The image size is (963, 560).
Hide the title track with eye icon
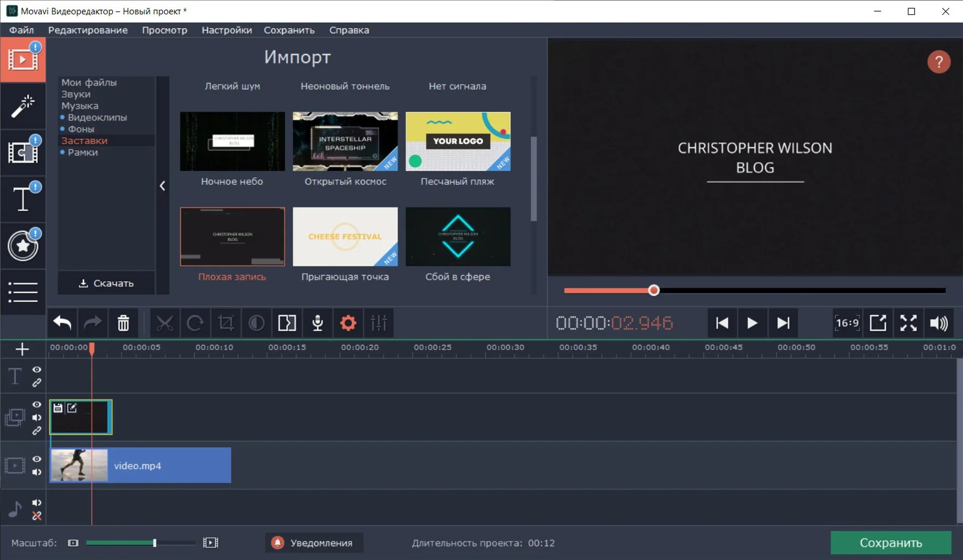(x=37, y=370)
